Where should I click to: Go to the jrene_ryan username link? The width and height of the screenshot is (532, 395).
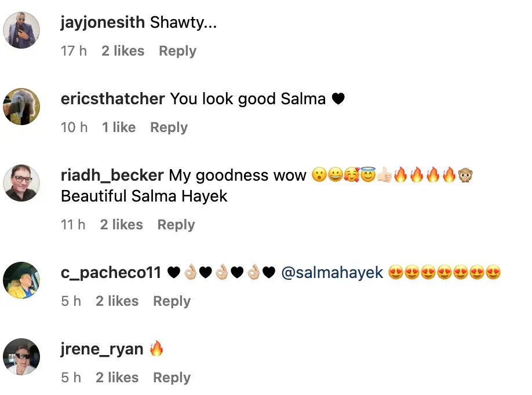point(102,350)
